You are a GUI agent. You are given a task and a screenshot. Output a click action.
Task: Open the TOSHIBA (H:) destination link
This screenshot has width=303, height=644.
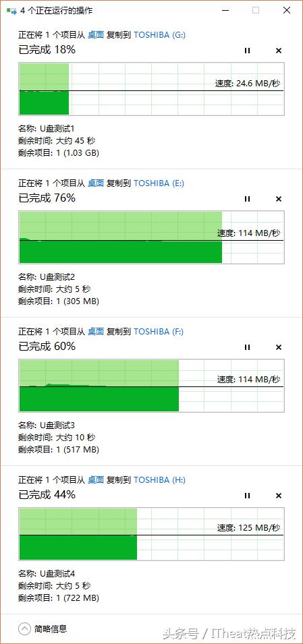point(159,479)
